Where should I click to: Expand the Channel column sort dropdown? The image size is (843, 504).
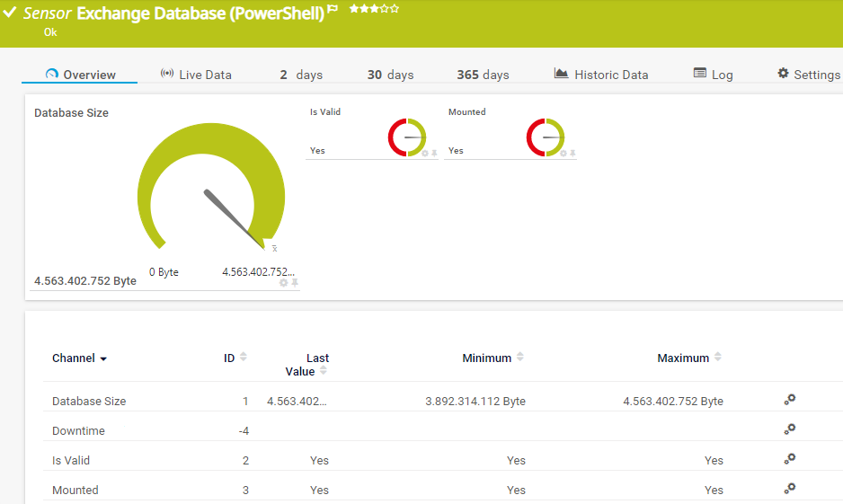(x=103, y=358)
